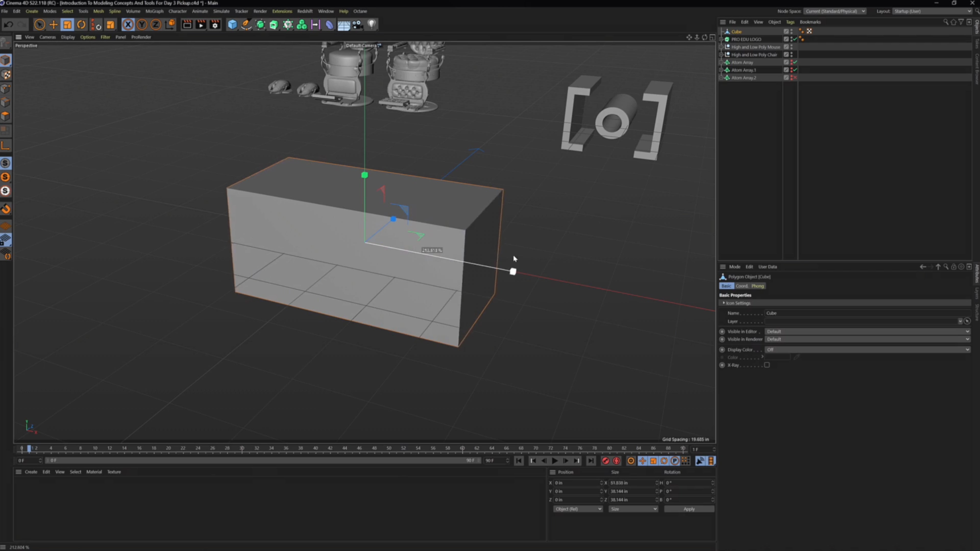The height and width of the screenshot is (551, 980).
Task: Click the PSR reset icon
Action: click(x=96, y=25)
